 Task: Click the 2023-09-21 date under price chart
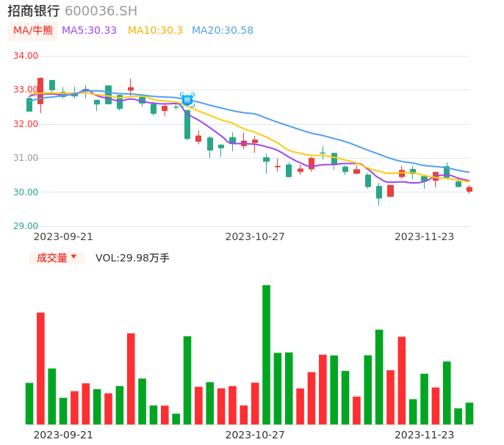click(63, 237)
